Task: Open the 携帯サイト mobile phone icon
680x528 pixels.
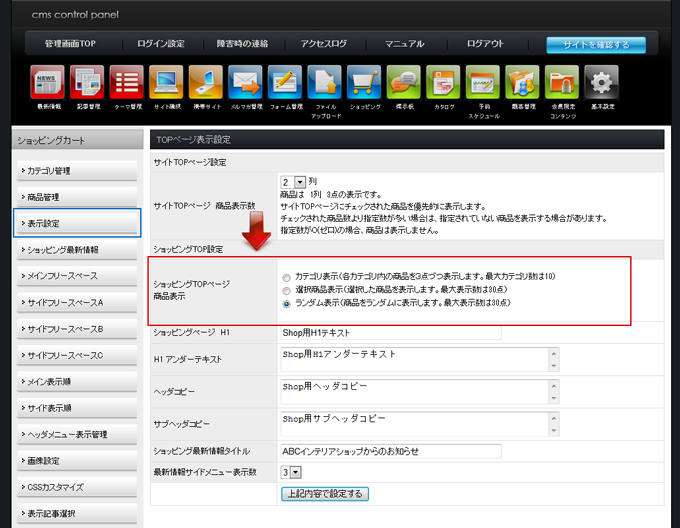Action: tap(206, 82)
